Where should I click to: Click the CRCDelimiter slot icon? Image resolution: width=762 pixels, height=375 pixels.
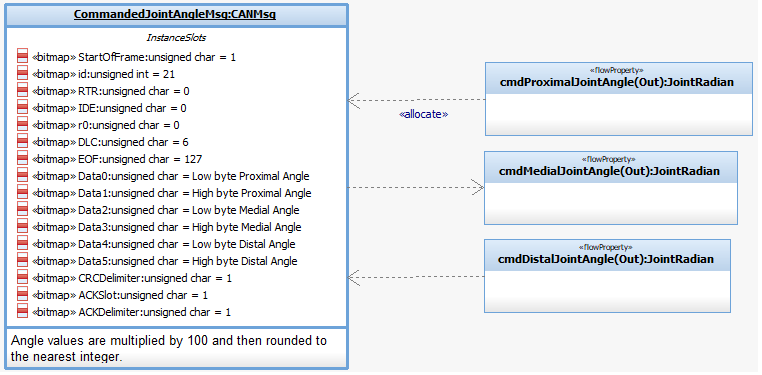[22, 278]
